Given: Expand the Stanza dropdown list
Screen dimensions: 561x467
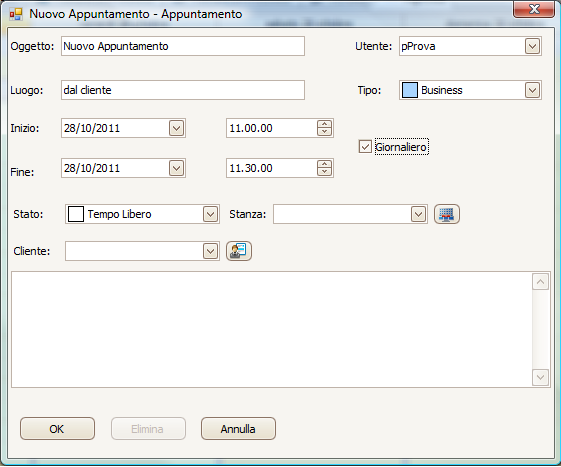Looking at the screenshot, I should pos(418,214).
